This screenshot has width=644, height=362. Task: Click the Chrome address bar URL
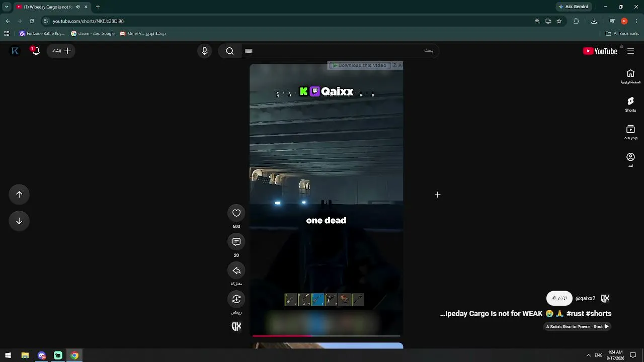(x=88, y=21)
